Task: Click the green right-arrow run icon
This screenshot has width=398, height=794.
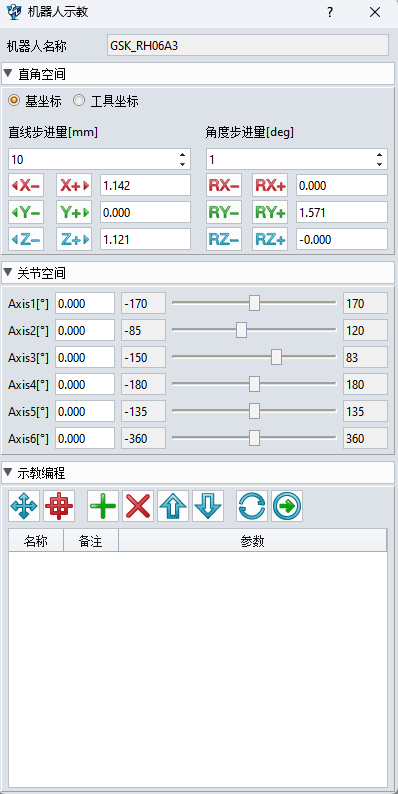Action: click(287, 506)
